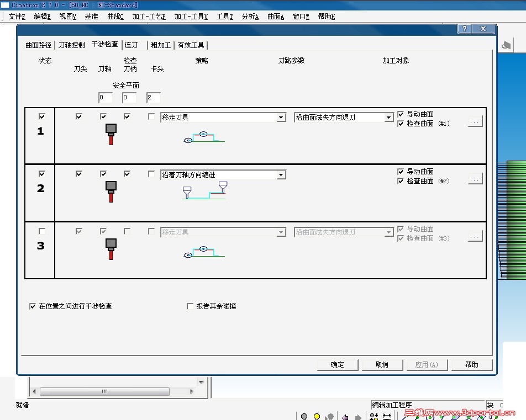
Task: Switch to the 粗加工 tab
Action: point(161,45)
